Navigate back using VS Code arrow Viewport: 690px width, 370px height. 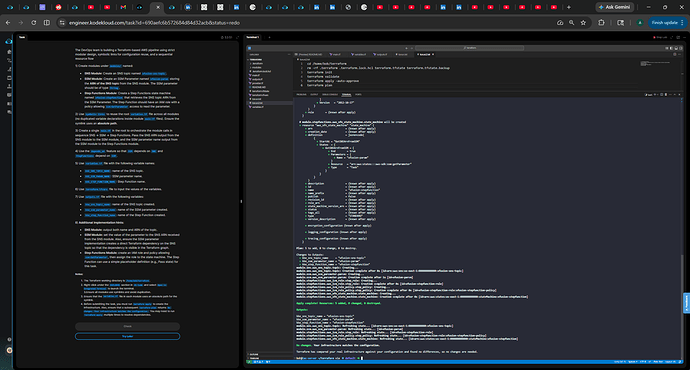click(406, 48)
